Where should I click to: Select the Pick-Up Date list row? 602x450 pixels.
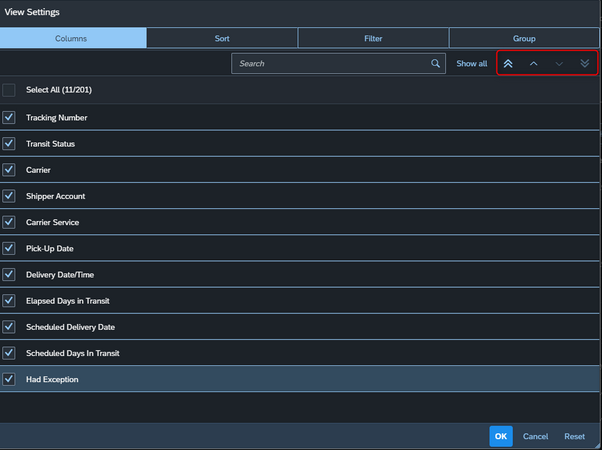click(x=300, y=248)
